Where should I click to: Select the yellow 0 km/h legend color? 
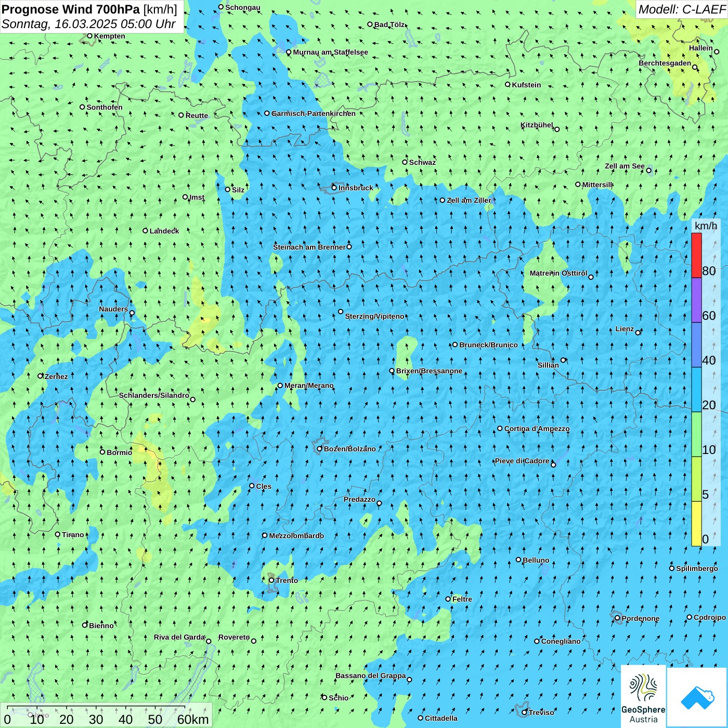click(x=696, y=524)
